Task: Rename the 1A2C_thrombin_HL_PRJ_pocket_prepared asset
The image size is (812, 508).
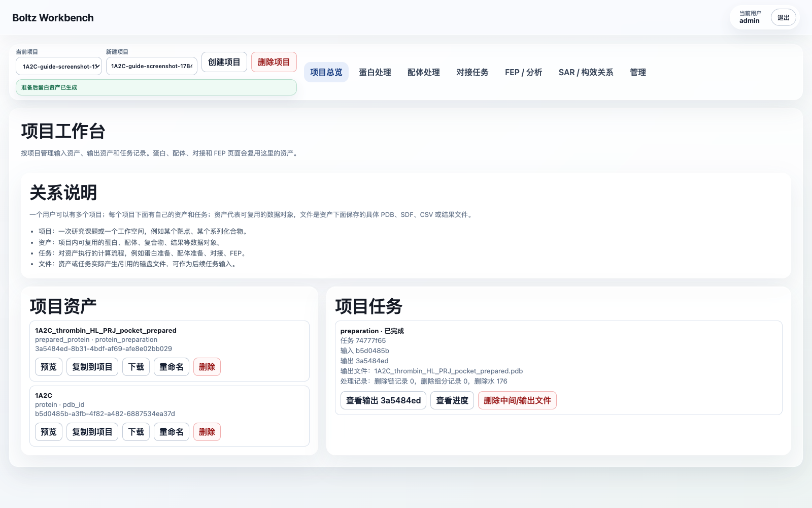Action: click(172, 367)
